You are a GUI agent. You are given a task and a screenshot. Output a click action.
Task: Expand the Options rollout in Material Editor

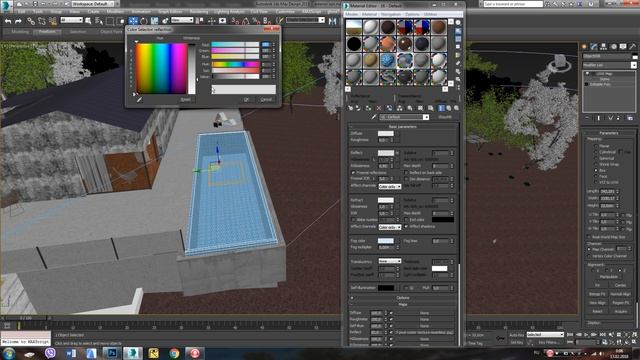coord(402,298)
